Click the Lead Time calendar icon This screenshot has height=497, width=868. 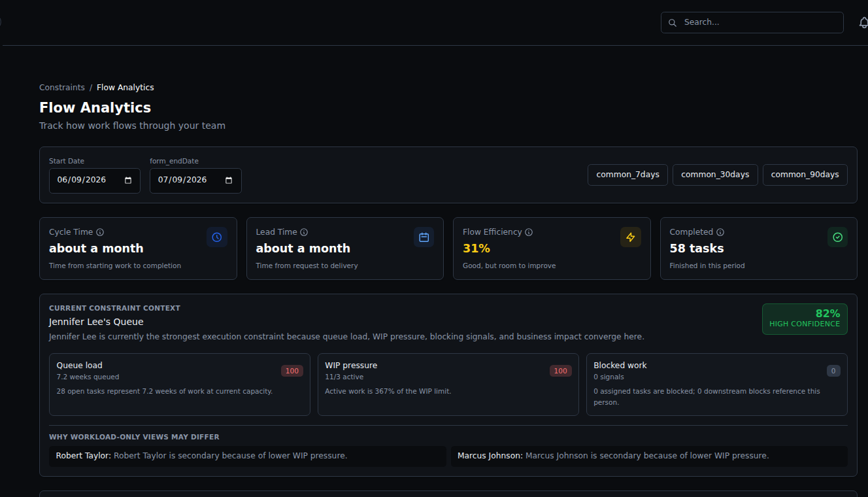[x=424, y=237]
